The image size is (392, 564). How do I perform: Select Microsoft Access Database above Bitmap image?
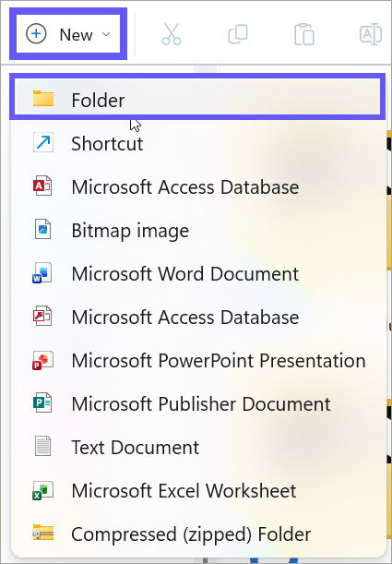click(x=197, y=186)
